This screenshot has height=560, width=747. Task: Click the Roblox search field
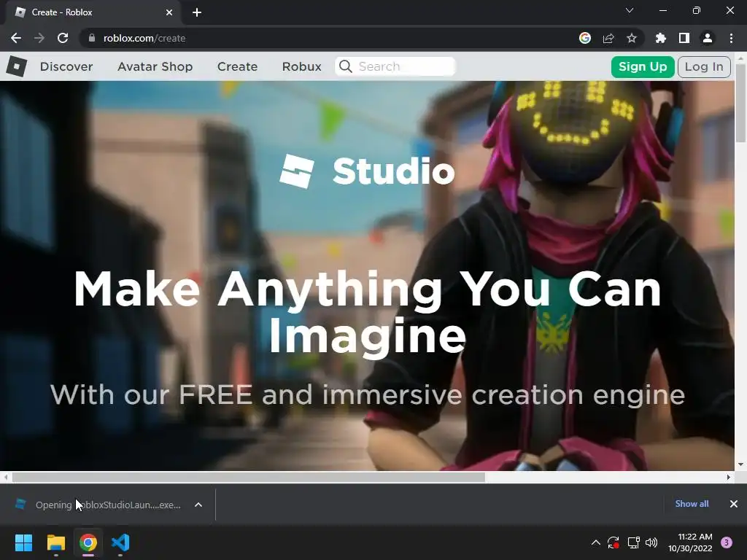pos(395,66)
